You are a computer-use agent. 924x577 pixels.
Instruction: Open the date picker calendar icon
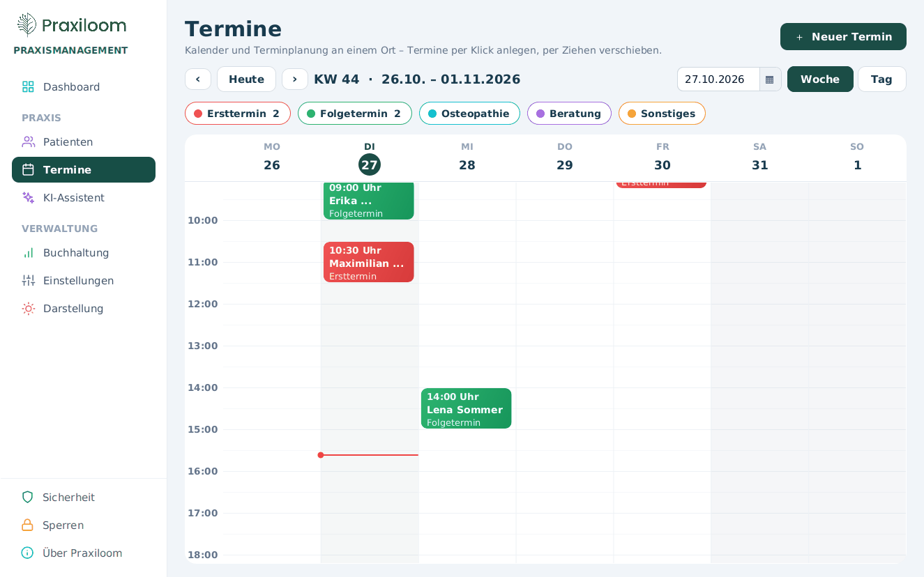click(770, 79)
